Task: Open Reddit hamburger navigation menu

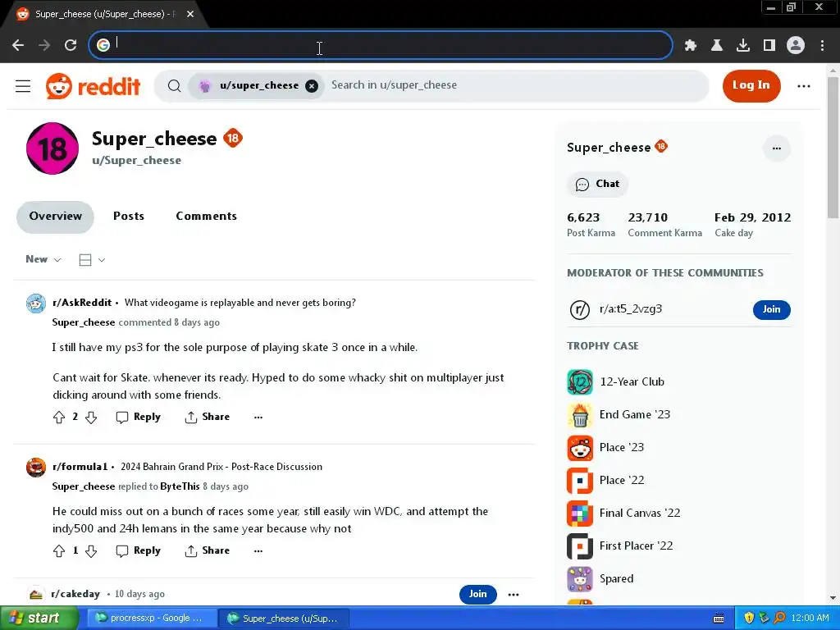Action: click(23, 86)
